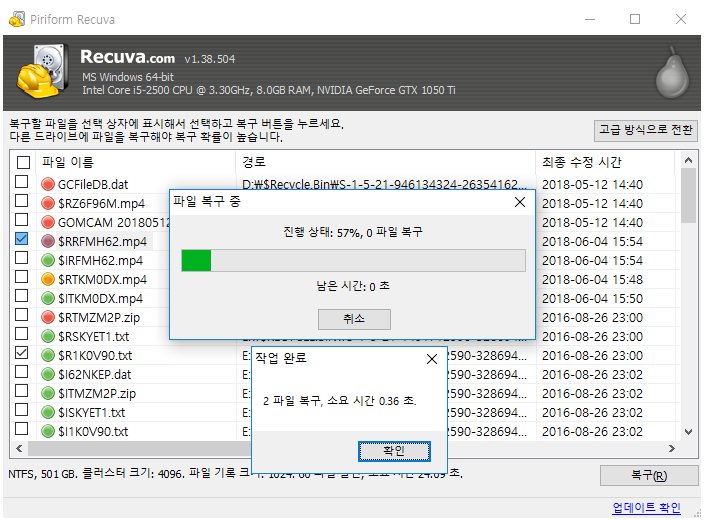This screenshot has width=705, height=520.
Task: Check the box for $RSKYET1.txt
Action: 22,333
